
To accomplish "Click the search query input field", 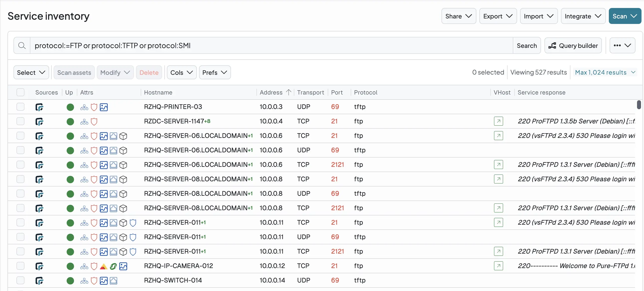I will click(x=272, y=45).
